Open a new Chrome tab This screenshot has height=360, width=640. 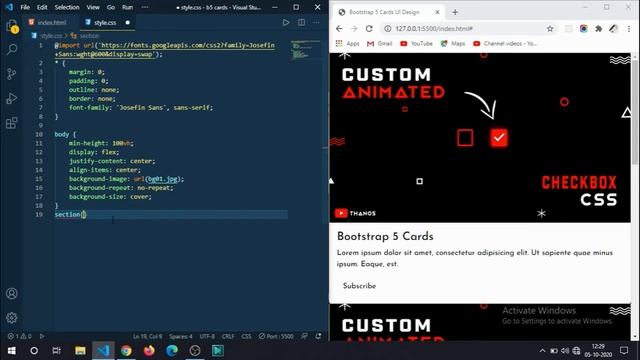point(455,12)
